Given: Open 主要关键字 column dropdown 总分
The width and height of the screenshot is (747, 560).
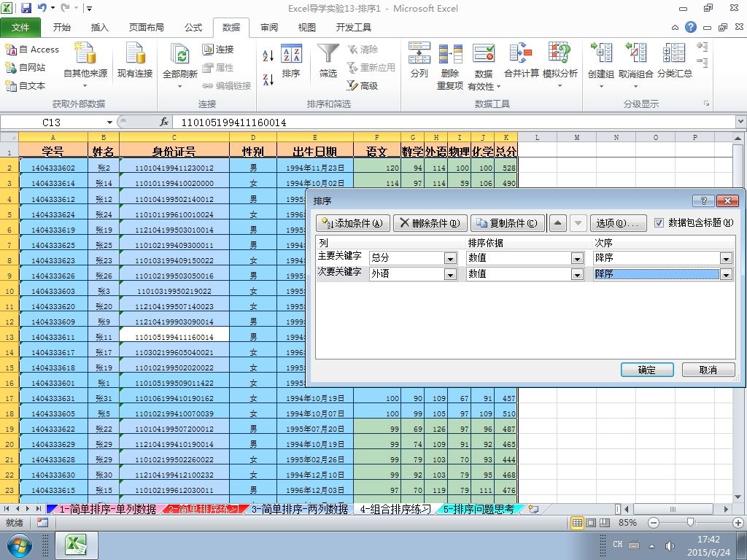Looking at the screenshot, I should (x=450, y=259).
